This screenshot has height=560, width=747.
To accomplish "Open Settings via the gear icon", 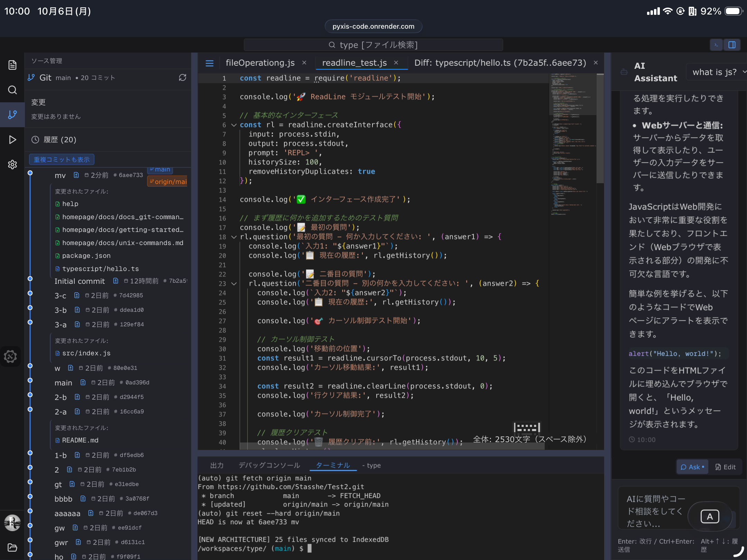I will pyautogui.click(x=12, y=165).
